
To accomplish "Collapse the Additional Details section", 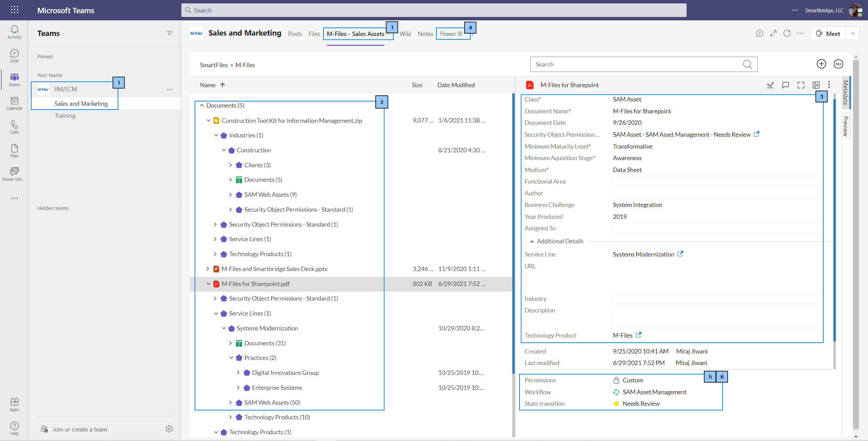I will [532, 241].
